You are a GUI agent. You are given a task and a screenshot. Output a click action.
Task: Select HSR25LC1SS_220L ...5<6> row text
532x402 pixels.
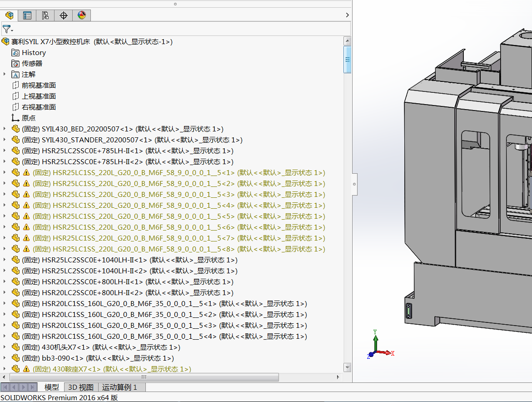tap(179, 227)
